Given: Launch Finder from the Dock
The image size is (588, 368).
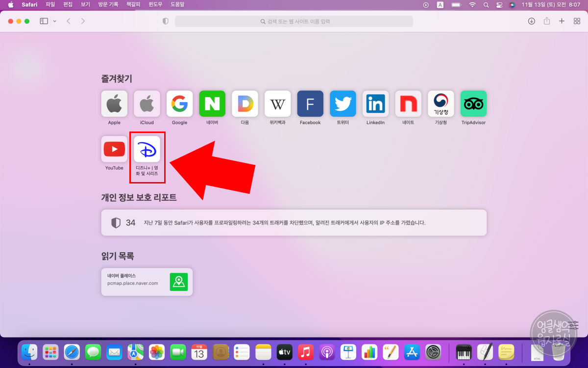Looking at the screenshot, I should [29, 352].
